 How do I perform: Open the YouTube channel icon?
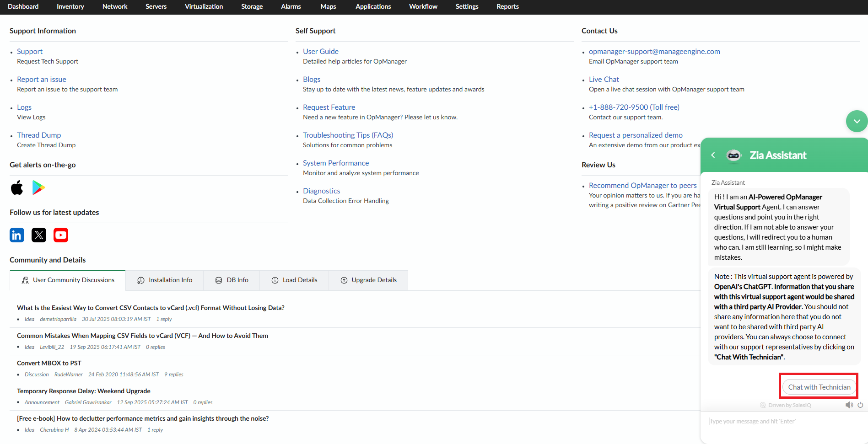pyautogui.click(x=61, y=235)
